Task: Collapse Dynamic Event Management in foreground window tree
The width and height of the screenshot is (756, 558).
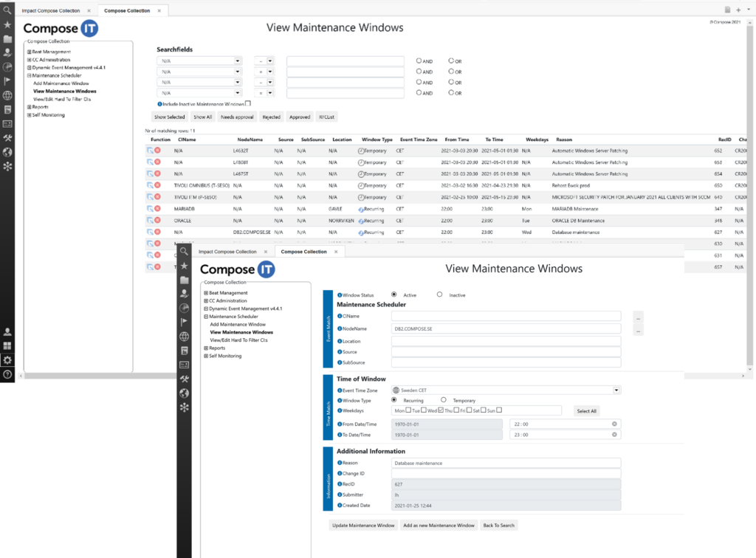Action: 206,309
